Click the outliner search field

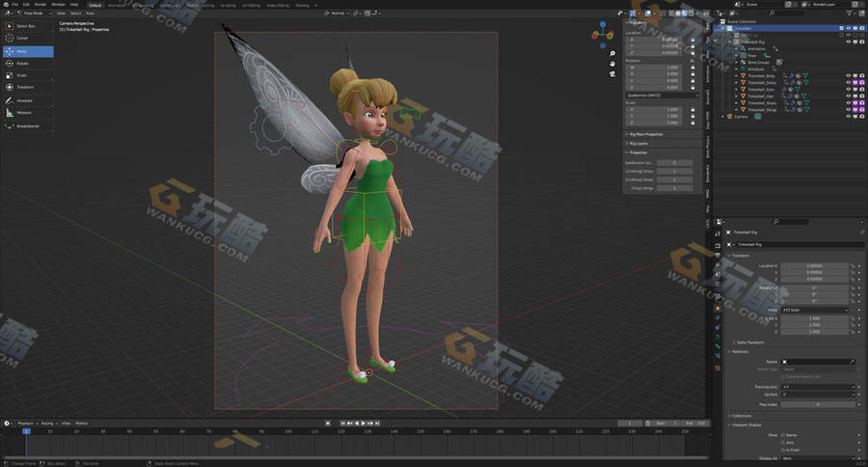[x=786, y=13]
